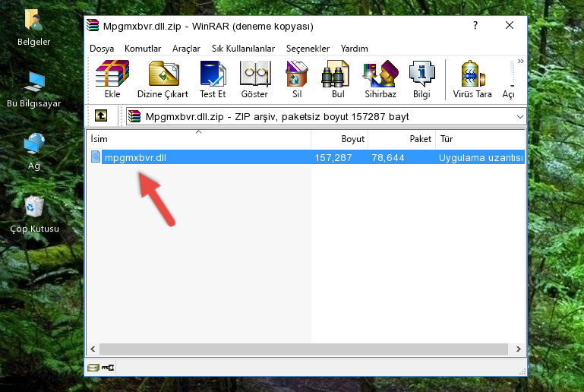Go up one folder level
This screenshot has height=392, width=584.
coord(101,116)
